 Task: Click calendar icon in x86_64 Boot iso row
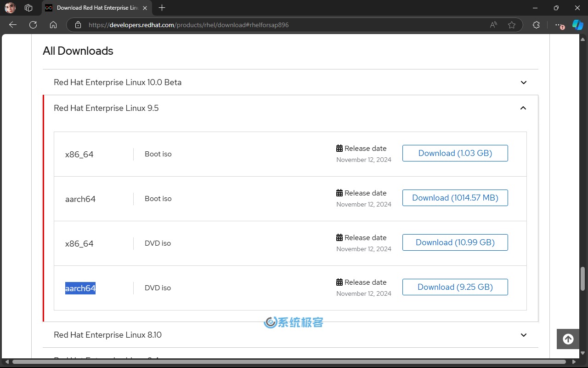pyautogui.click(x=339, y=148)
